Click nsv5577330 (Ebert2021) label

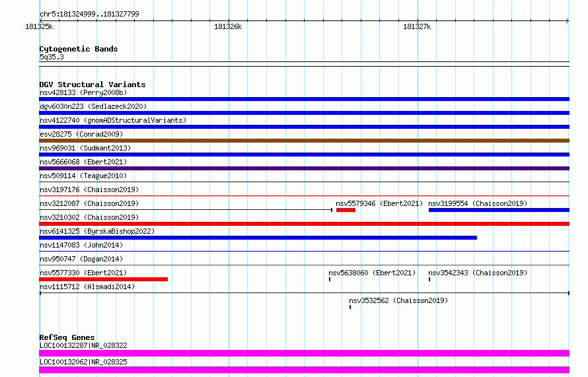pyautogui.click(x=83, y=273)
